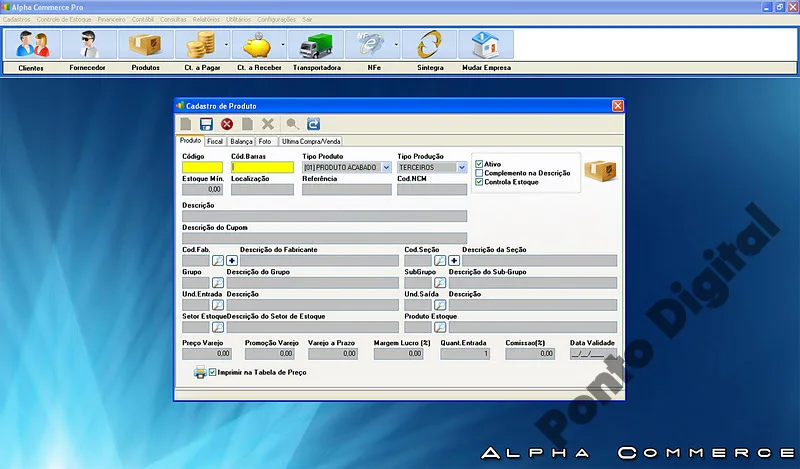The height and width of the screenshot is (469, 800).
Task: Search SubGrupo with its magnifier icon
Action: 440,283
